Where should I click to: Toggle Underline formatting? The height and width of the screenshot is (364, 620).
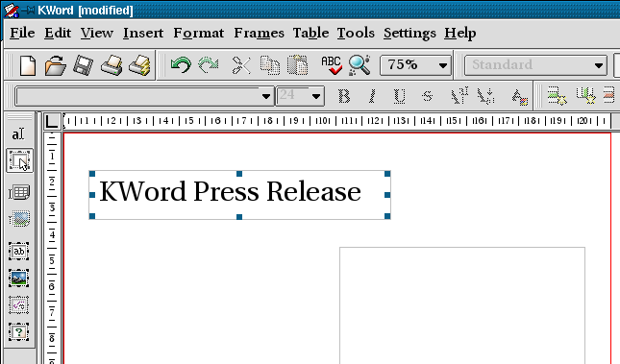(399, 96)
